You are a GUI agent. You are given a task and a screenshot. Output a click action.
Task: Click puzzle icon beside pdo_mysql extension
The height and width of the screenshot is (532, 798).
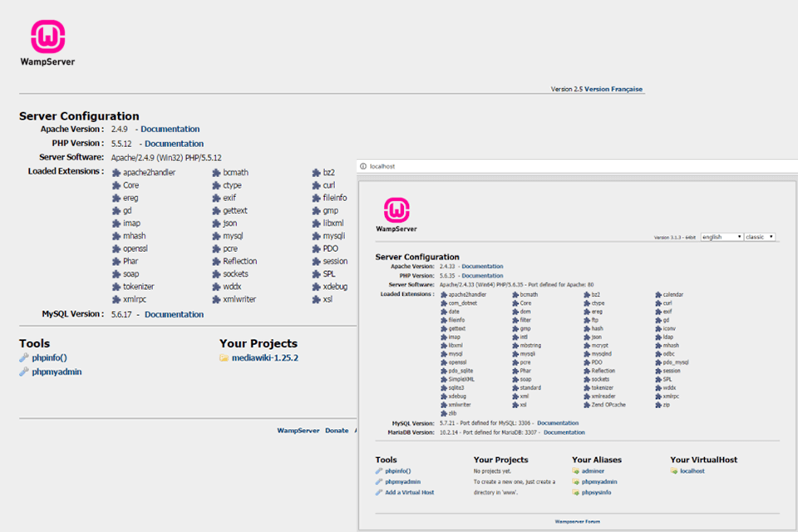coord(658,362)
